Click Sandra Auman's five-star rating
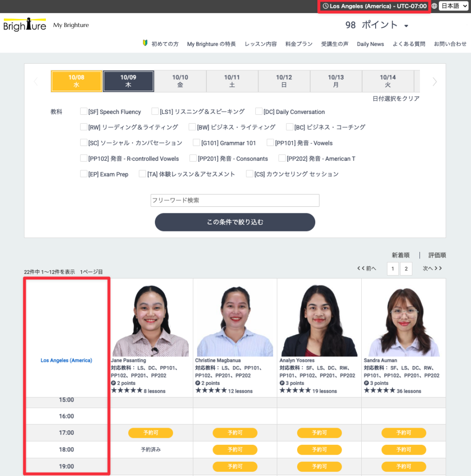 point(379,390)
